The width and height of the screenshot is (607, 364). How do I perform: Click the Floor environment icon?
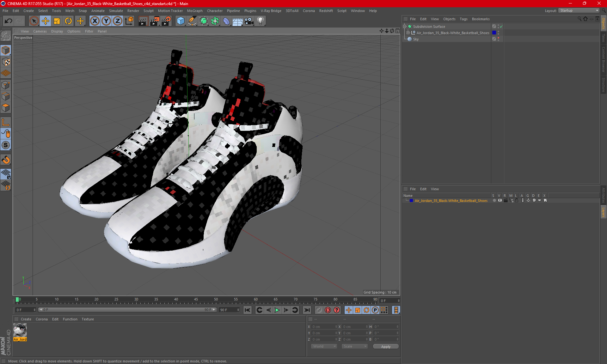click(x=237, y=21)
